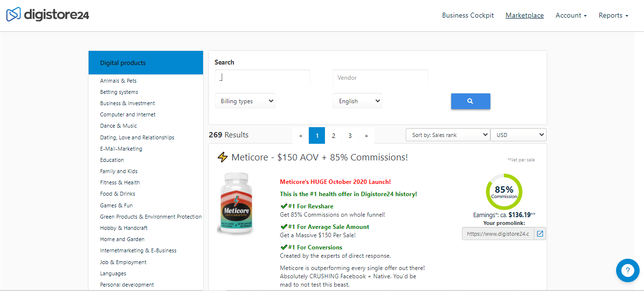Click the 85% Commission circle

(504, 192)
